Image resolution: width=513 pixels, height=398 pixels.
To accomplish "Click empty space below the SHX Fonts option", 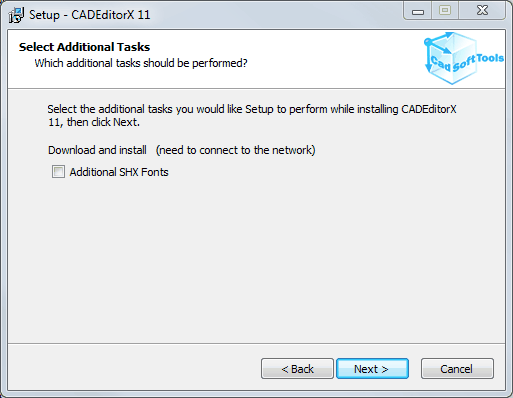I will 257,260.
